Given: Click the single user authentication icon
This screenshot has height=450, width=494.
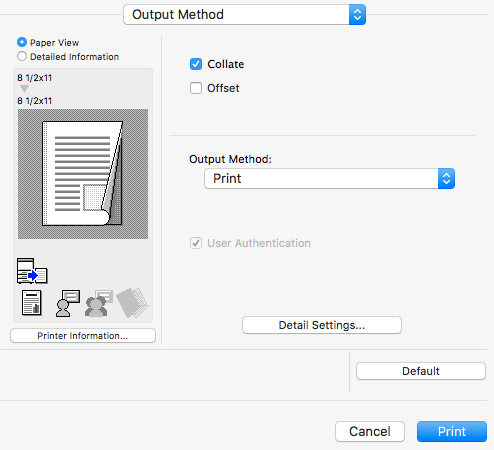Looking at the screenshot, I should click(68, 303).
